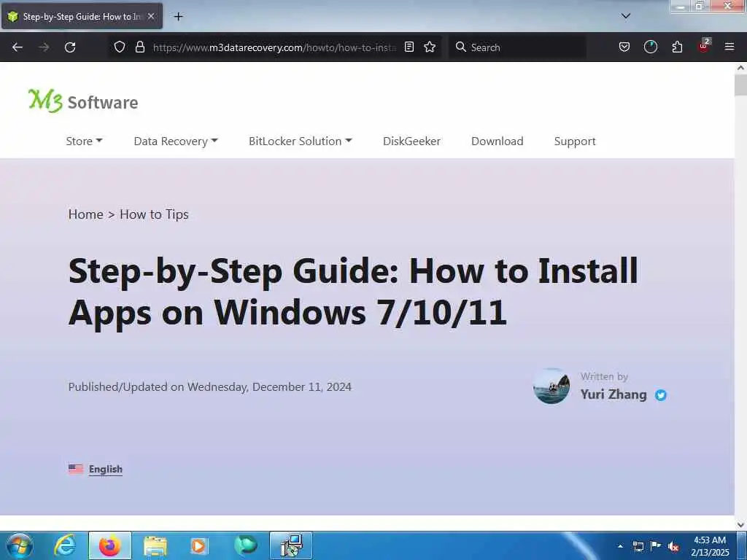747x560 pixels.
Task: Click the Firefox Search box
Action: click(x=517, y=47)
